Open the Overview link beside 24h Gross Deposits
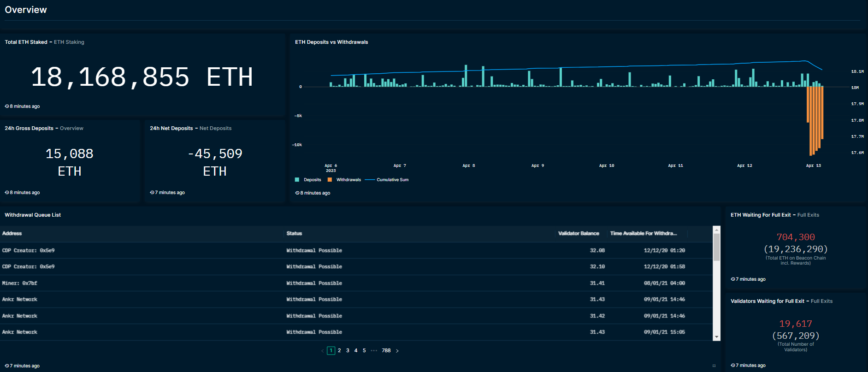868x372 pixels. 71,128
